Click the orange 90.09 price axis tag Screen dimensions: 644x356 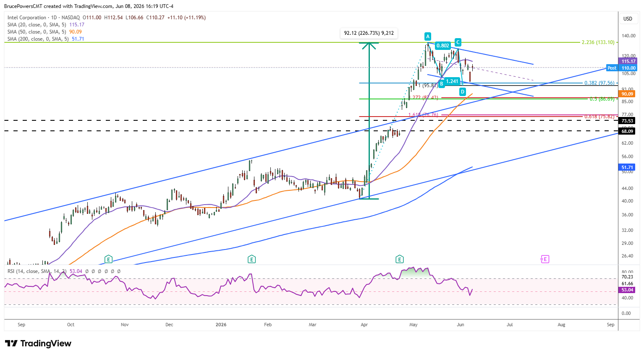pos(627,94)
